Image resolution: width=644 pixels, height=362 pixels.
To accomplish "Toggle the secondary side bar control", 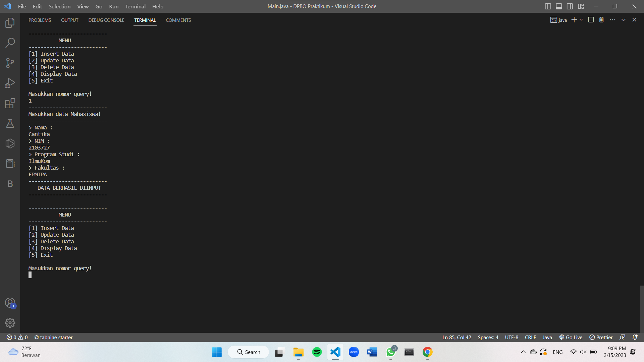I will [x=570, y=6].
